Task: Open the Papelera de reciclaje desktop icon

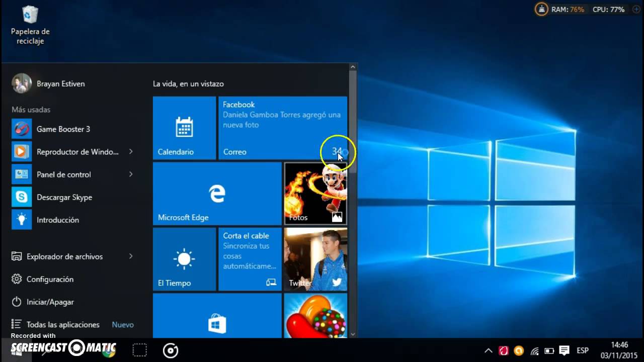Action: pos(30,25)
